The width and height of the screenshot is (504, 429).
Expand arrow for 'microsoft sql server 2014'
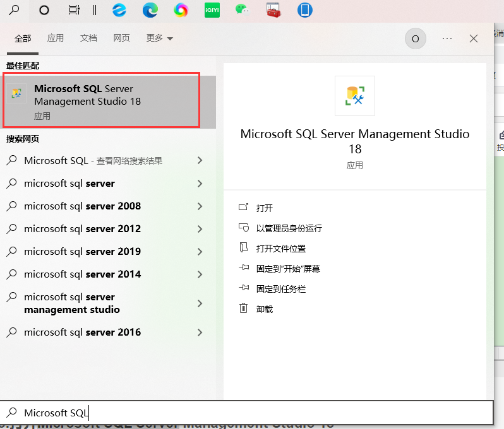pos(200,274)
